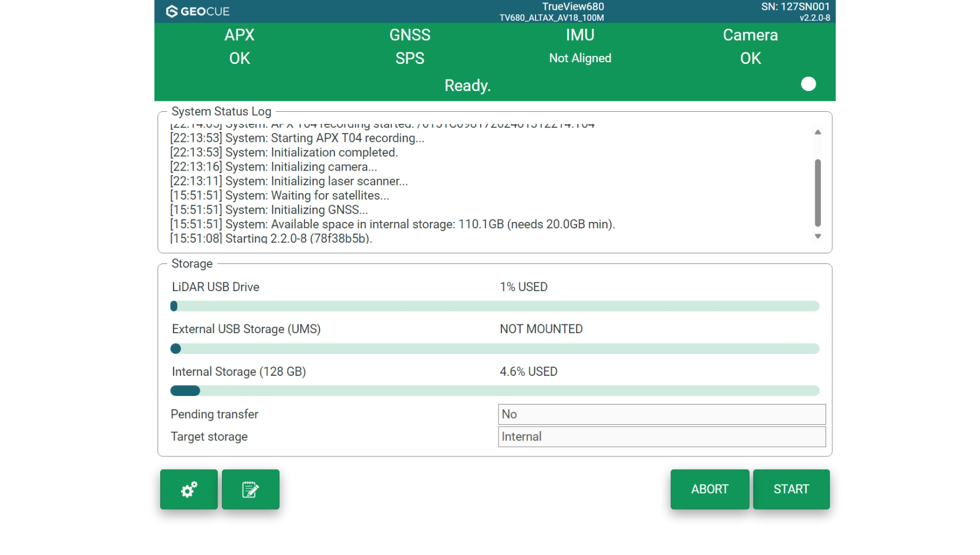Click the Target storage field showing Internal

661,437
